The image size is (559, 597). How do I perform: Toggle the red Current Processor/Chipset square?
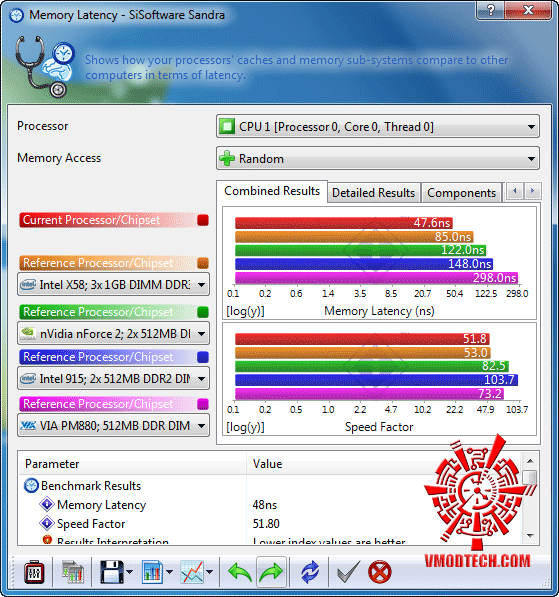click(x=203, y=220)
